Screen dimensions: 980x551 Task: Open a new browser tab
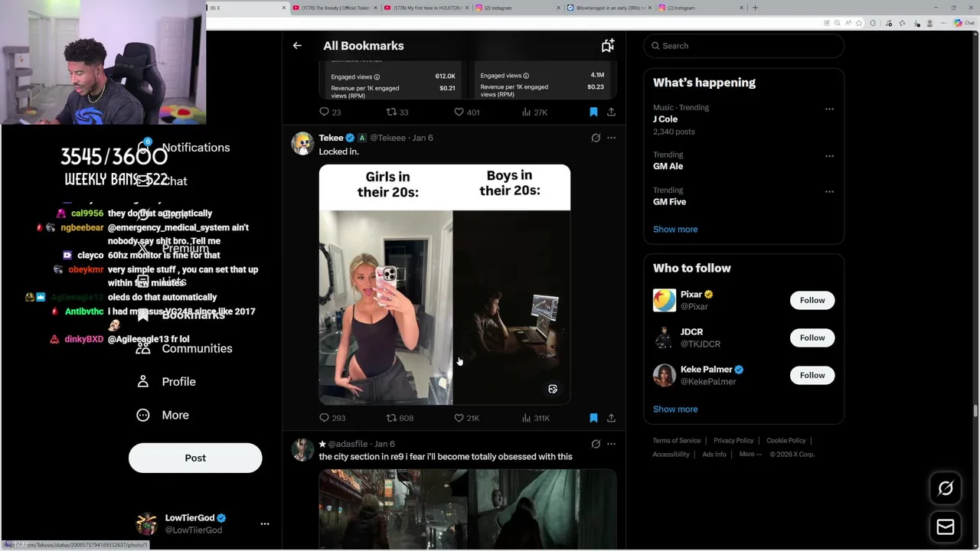coord(755,8)
